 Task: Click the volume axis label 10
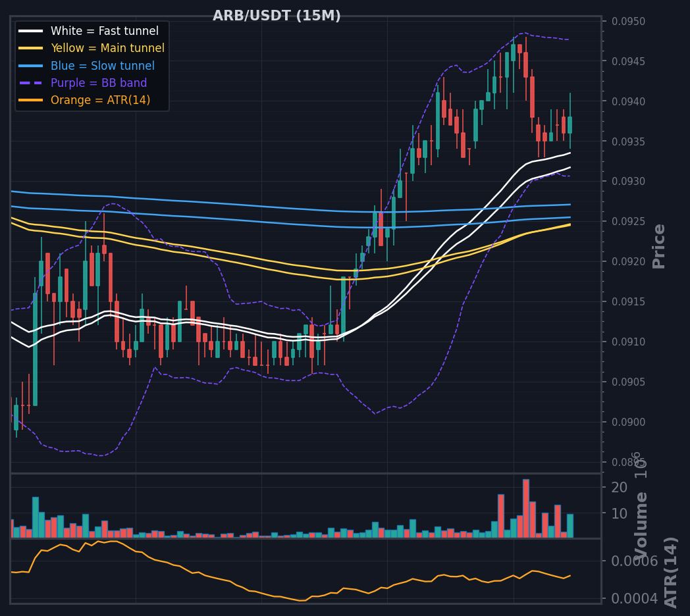[619, 513]
